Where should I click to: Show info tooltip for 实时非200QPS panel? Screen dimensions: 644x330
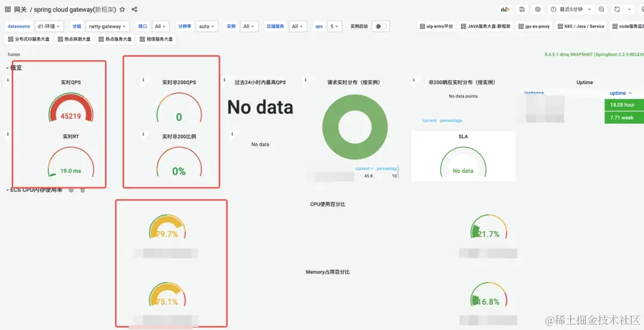tap(143, 80)
